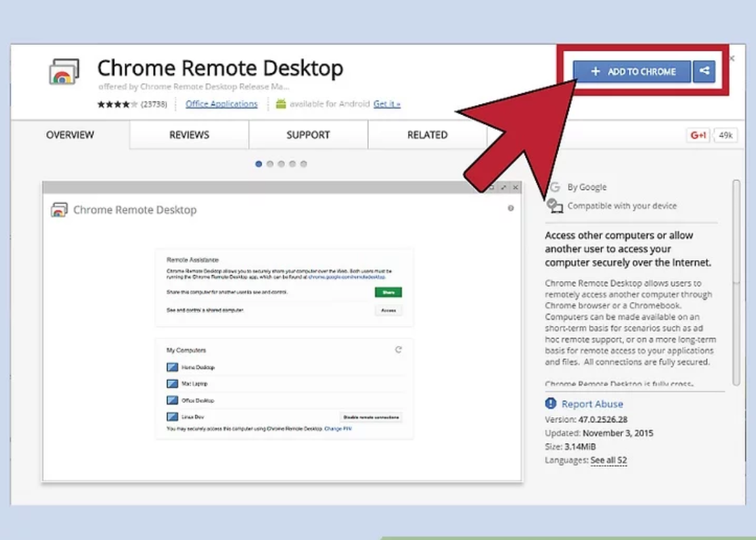Click the description panel scrollbar
The image size is (756, 540).
[x=736, y=282]
